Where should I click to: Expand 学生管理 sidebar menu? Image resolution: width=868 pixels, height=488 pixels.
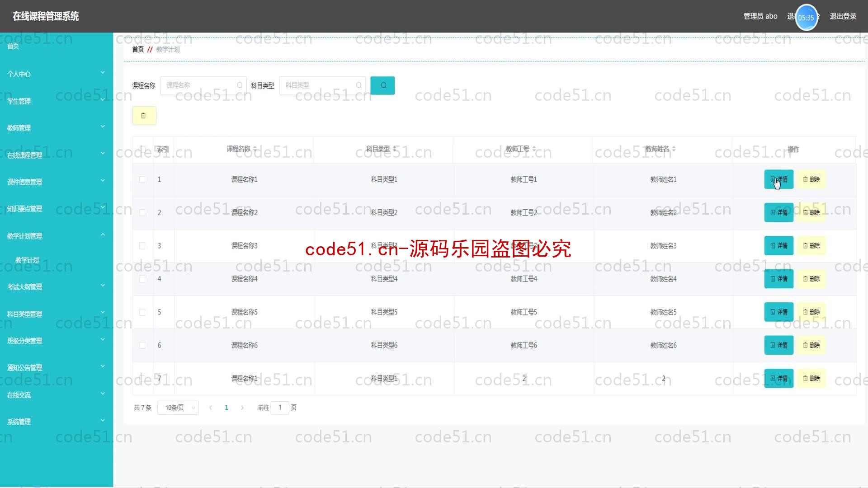57,101
